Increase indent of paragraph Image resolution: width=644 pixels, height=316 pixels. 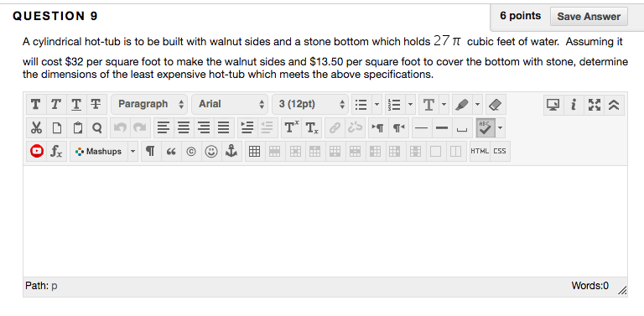(x=247, y=128)
